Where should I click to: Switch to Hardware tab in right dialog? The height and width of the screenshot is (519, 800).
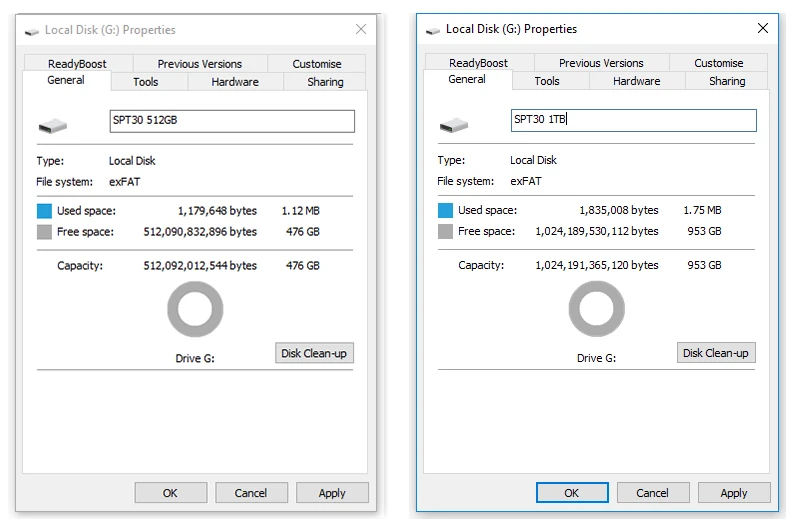[x=636, y=81]
